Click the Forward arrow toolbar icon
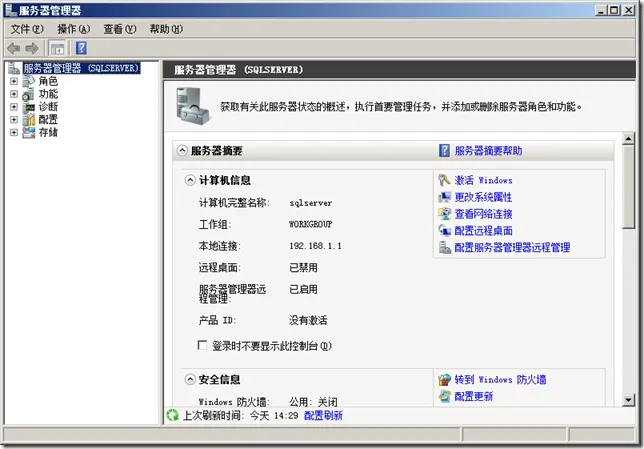This screenshot has width=644, height=449. (32, 48)
